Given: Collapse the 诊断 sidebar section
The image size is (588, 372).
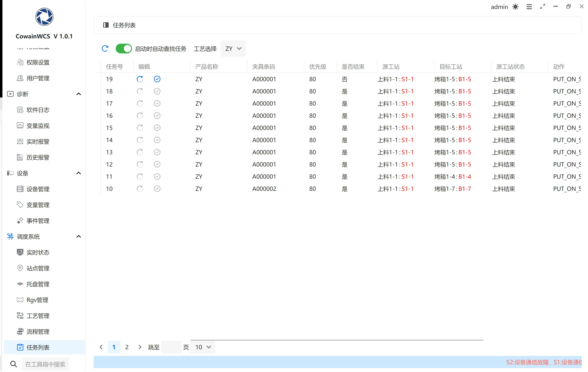Looking at the screenshot, I should click(79, 94).
